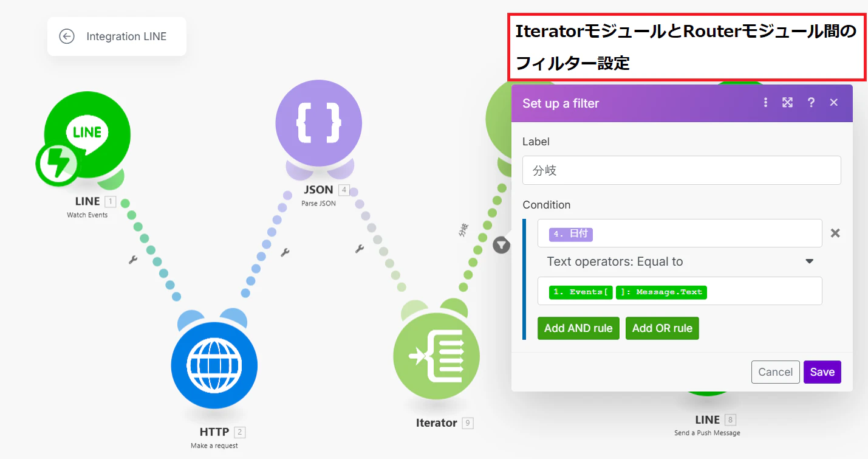The width and height of the screenshot is (868, 459).
Task: Open the LINE Watch Events module
Action: point(87,135)
